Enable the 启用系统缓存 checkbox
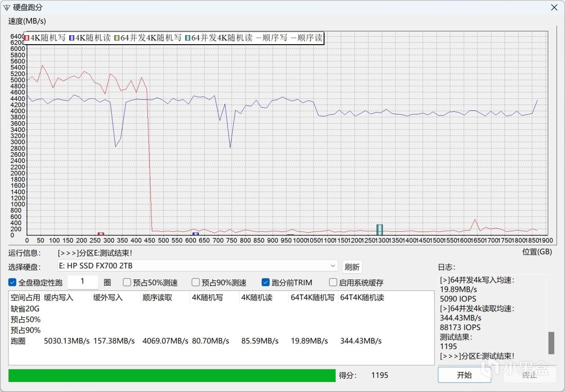 click(x=333, y=283)
